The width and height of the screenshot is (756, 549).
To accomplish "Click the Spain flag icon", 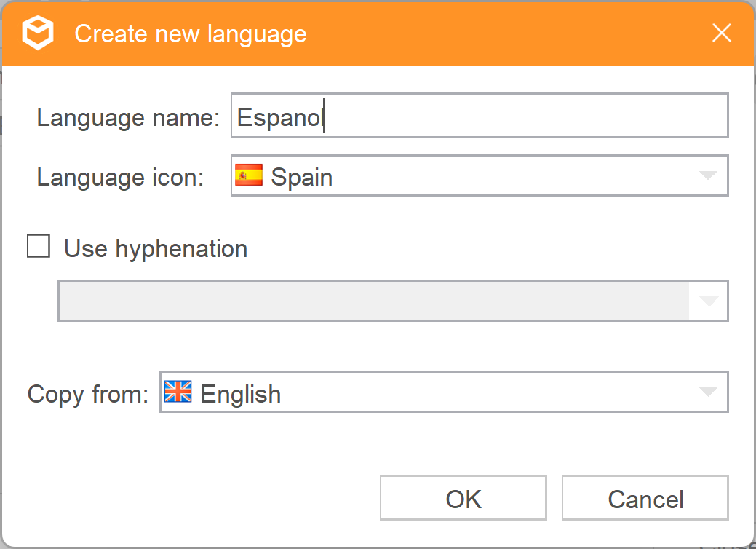I will [249, 175].
